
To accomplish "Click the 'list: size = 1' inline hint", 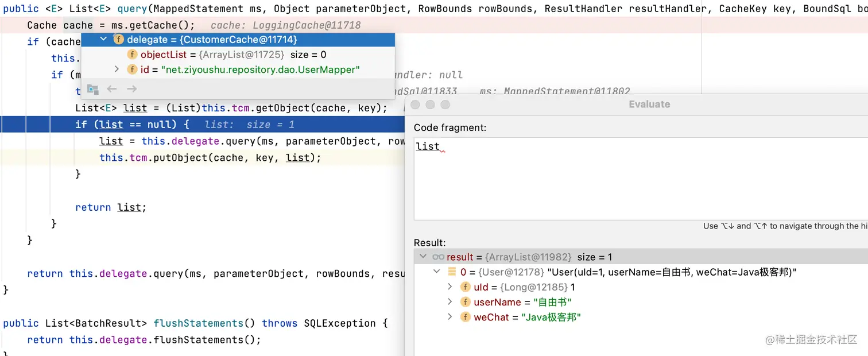I will click(x=250, y=125).
